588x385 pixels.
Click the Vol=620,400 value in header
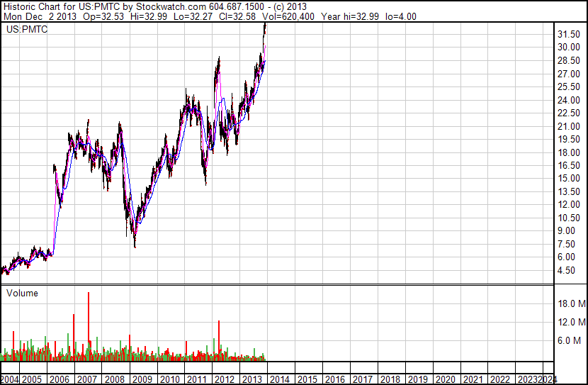pos(288,16)
